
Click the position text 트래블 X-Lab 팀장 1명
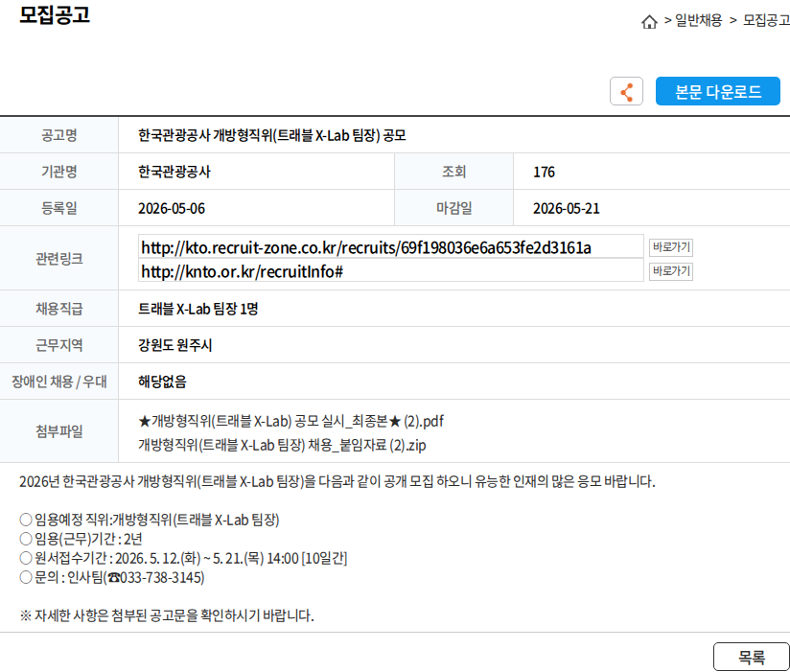[198, 309]
